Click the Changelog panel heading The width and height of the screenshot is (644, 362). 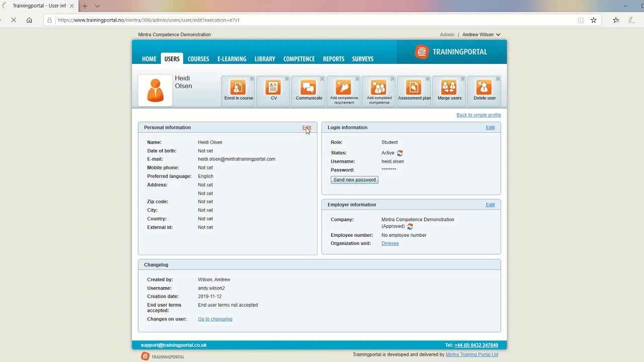156,265
